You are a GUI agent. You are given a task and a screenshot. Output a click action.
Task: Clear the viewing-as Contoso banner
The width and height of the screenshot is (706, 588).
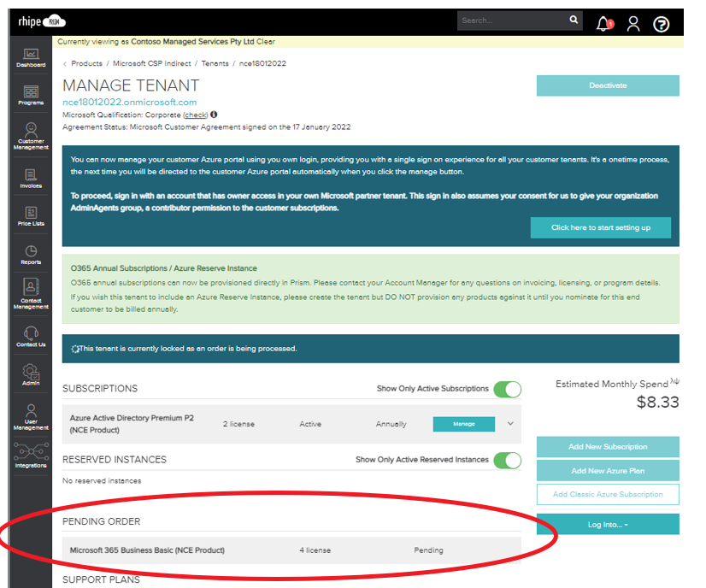click(x=266, y=41)
